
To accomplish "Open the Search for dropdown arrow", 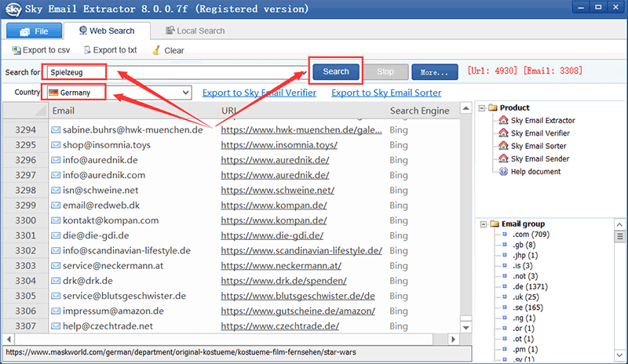I will click(303, 72).
